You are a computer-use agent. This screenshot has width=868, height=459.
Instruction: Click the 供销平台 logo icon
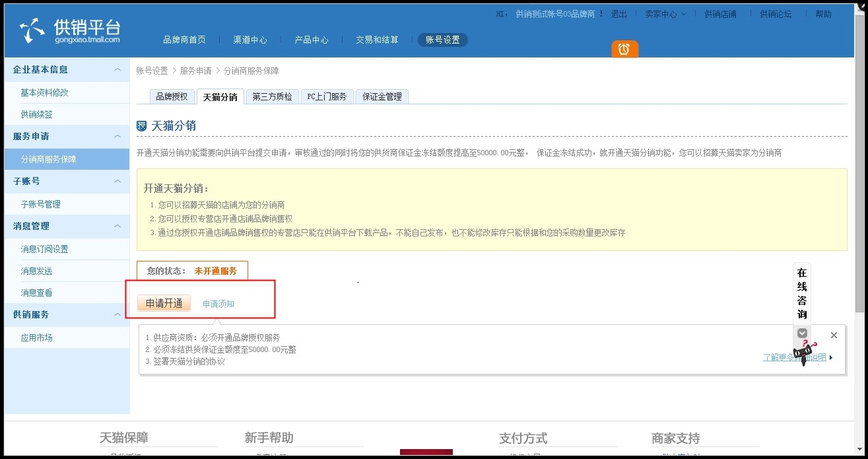coord(32,30)
